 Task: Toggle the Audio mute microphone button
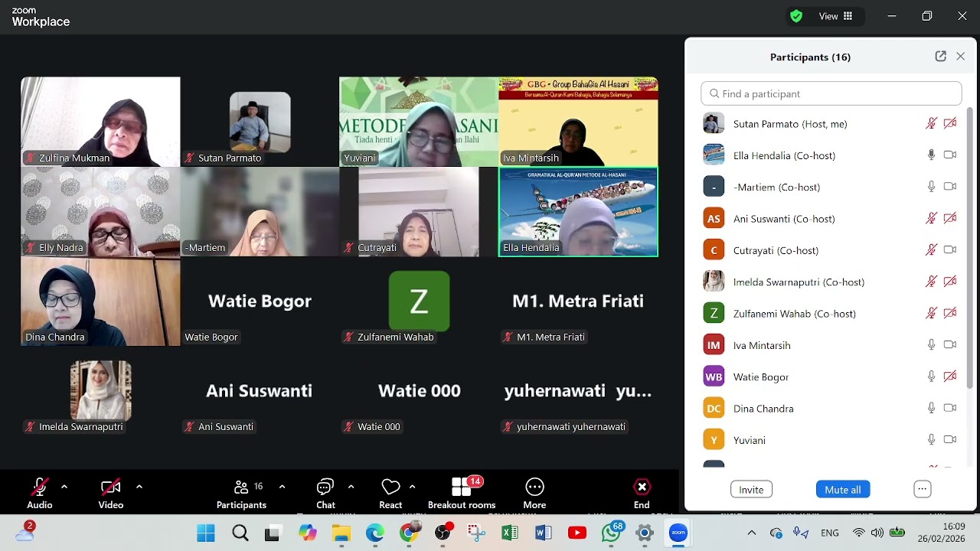[x=40, y=493]
